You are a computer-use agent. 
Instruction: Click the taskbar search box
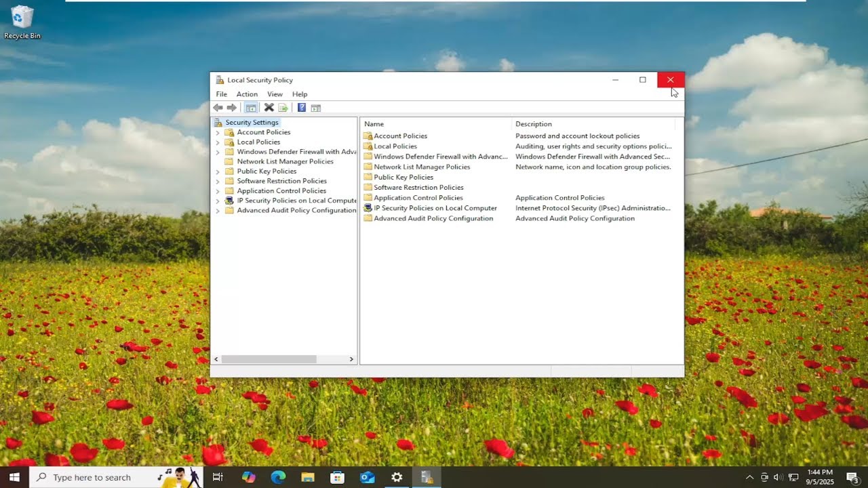click(x=116, y=477)
